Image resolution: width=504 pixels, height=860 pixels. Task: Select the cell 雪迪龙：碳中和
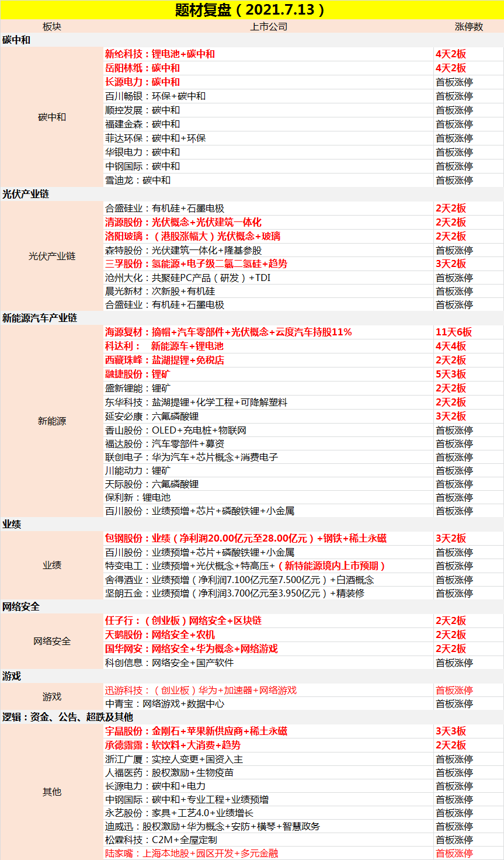138,181
